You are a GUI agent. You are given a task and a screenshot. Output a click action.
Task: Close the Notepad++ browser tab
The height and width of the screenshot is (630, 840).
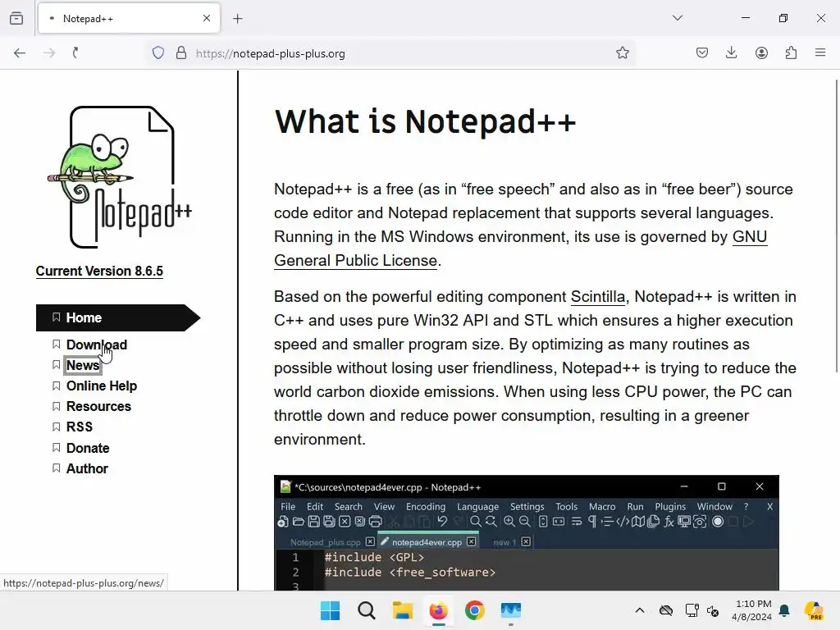(207, 18)
